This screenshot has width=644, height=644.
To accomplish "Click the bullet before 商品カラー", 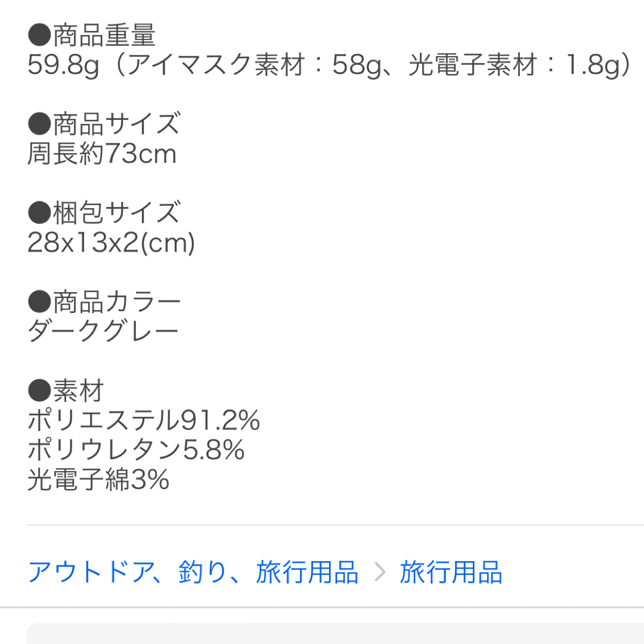I will [x=39, y=302].
